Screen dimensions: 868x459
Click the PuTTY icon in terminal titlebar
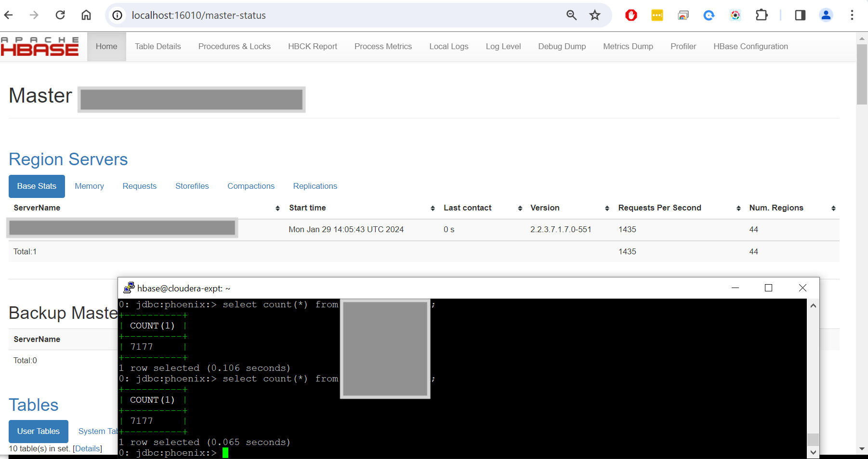[x=129, y=288]
